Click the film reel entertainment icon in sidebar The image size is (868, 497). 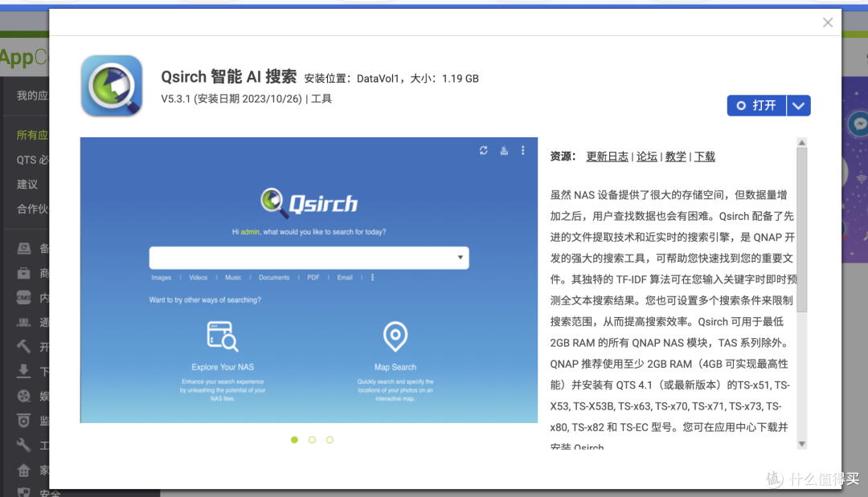[x=24, y=396]
